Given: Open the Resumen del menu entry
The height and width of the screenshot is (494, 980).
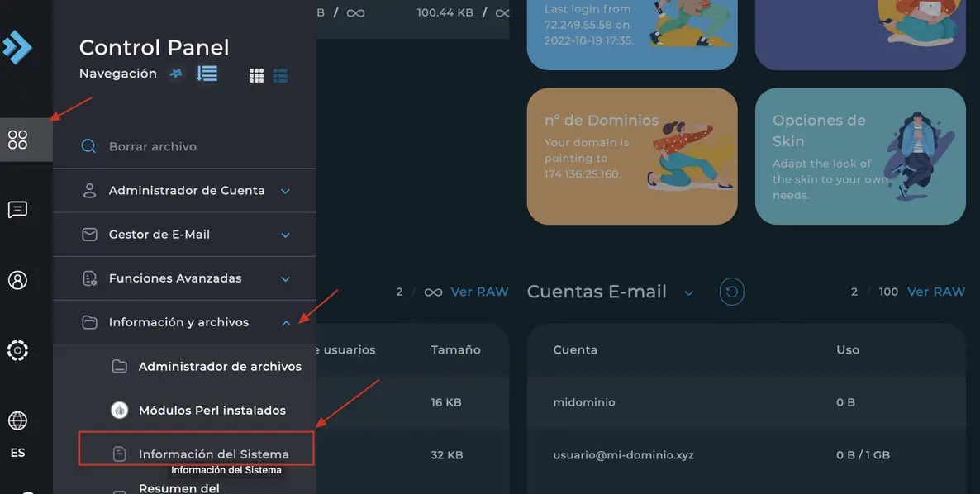Looking at the screenshot, I should (178, 487).
